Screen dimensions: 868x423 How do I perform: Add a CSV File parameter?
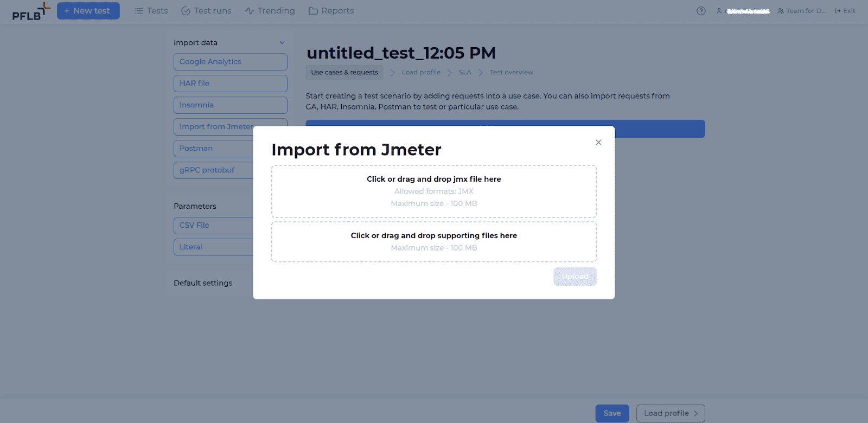click(213, 225)
